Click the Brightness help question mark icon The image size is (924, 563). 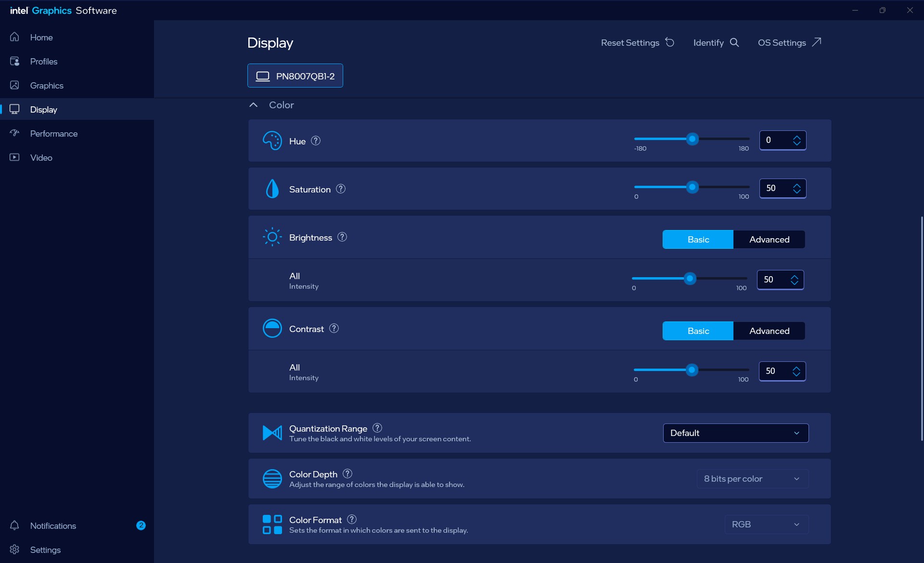click(x=342, y=237)
